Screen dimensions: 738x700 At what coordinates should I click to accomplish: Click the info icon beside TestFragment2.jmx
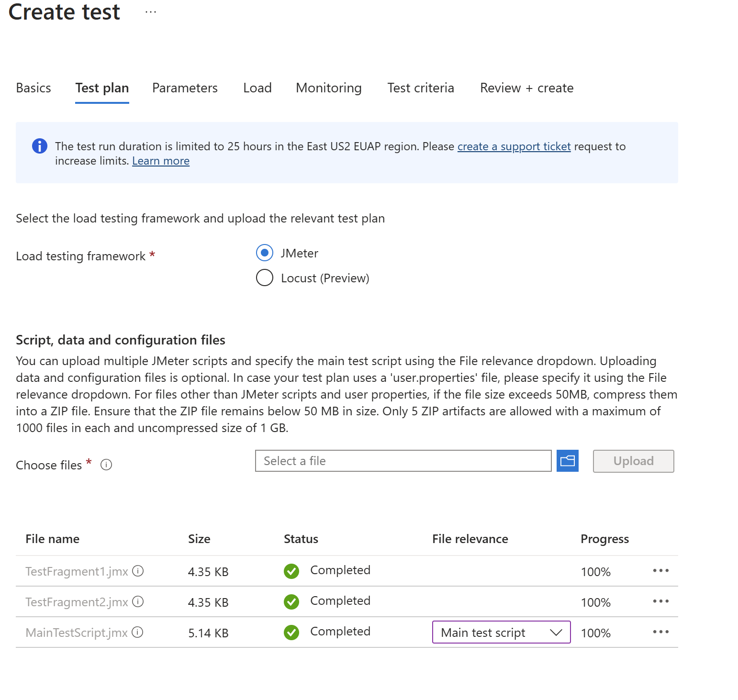pos(137,601)
